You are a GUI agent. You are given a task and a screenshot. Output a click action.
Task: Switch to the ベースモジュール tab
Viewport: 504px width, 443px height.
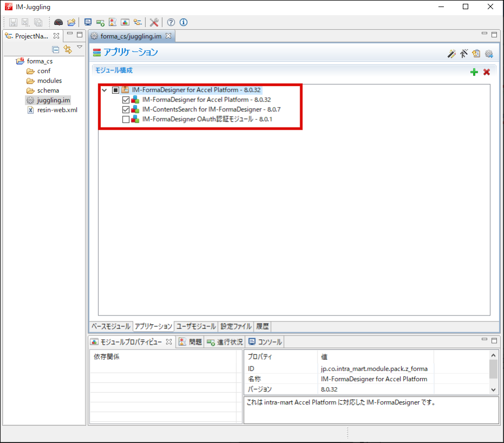click(x=111, y=326)
